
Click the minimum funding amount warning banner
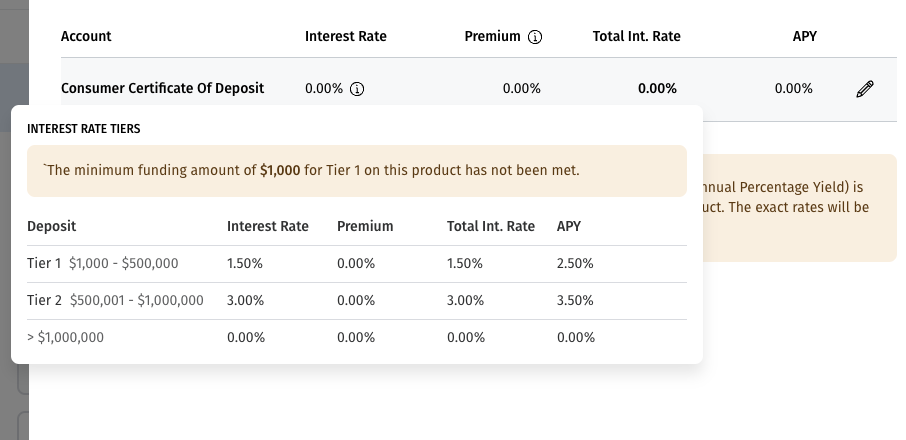[x=357, y=170]
